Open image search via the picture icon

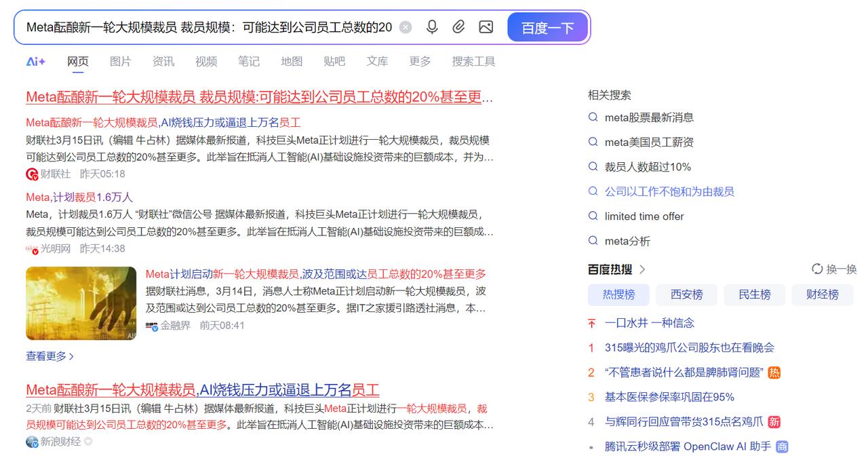(x=486, y=27)
